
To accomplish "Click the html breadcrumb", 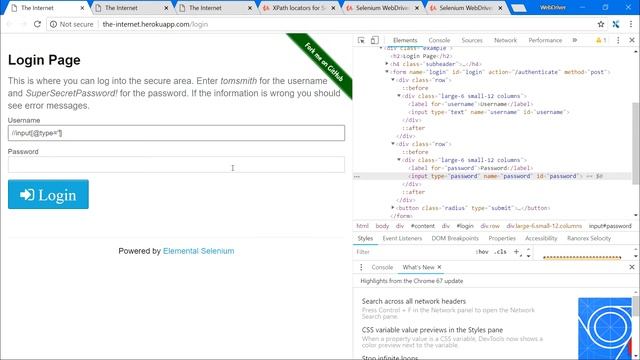I will click(362, 226).
